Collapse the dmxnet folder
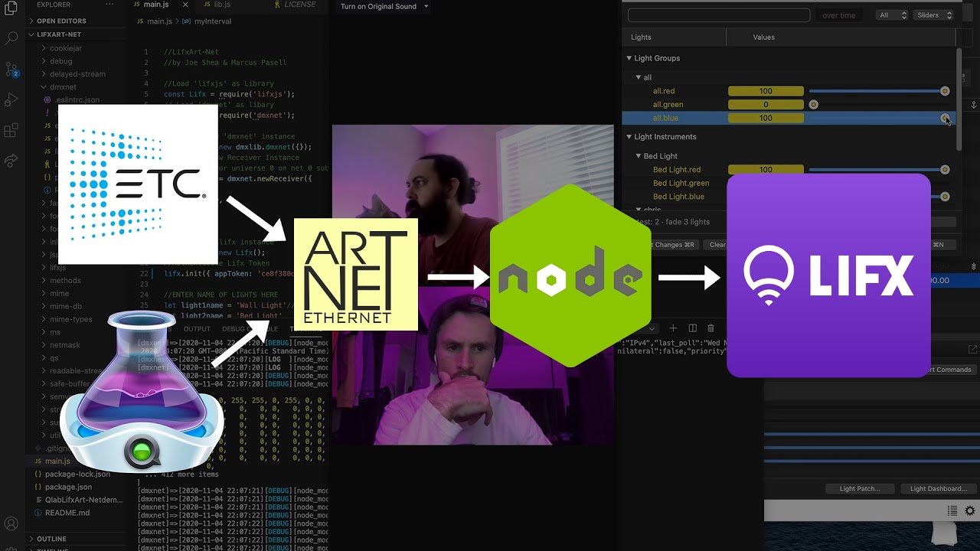 63,87
